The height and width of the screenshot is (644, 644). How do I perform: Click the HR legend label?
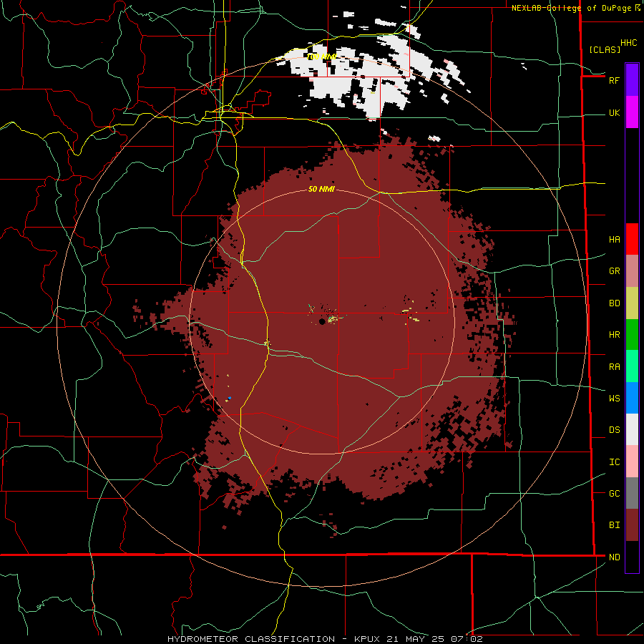click(614, 335)
